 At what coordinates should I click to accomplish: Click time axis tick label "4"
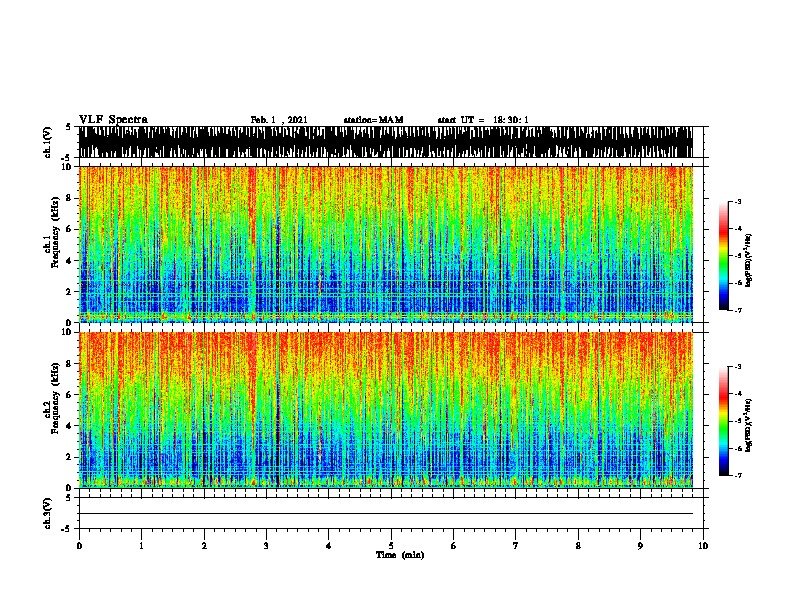tap(329, 546)
